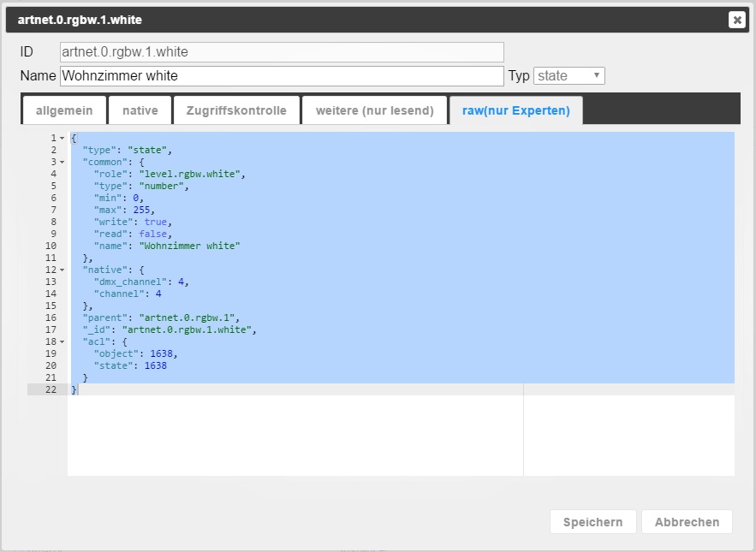
Task: Click the "parent": "artnet.0.rgbw.1" line
Action: tap(161, 318)
